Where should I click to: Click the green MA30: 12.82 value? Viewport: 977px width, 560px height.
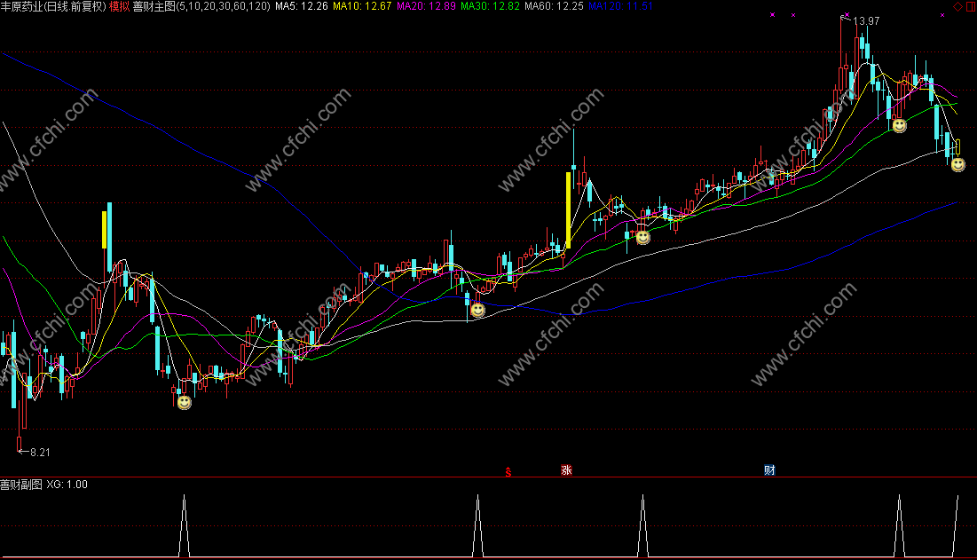[490, 6]
